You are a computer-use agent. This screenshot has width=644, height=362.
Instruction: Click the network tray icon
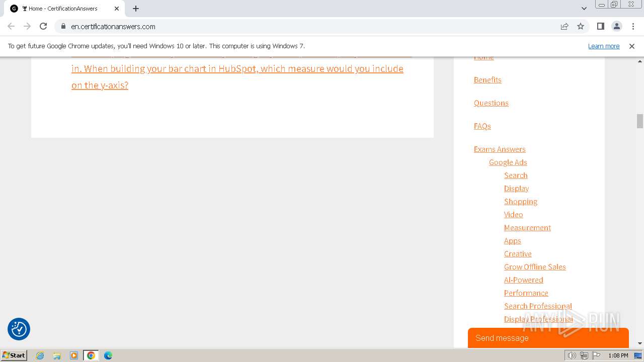[x=584, y=355]
